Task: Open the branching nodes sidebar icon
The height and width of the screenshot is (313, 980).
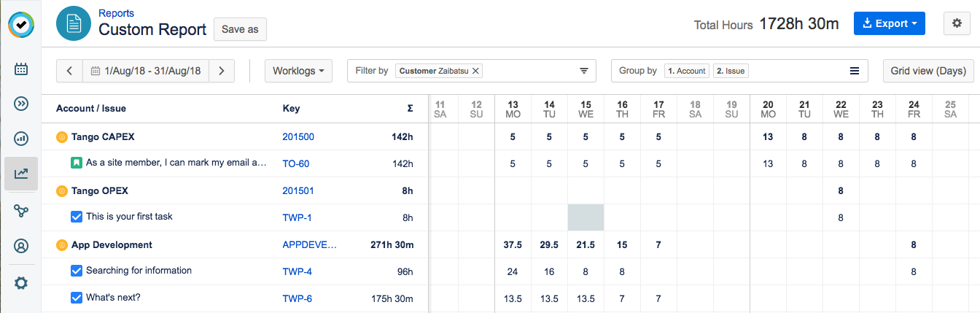Action: [21, 211]
